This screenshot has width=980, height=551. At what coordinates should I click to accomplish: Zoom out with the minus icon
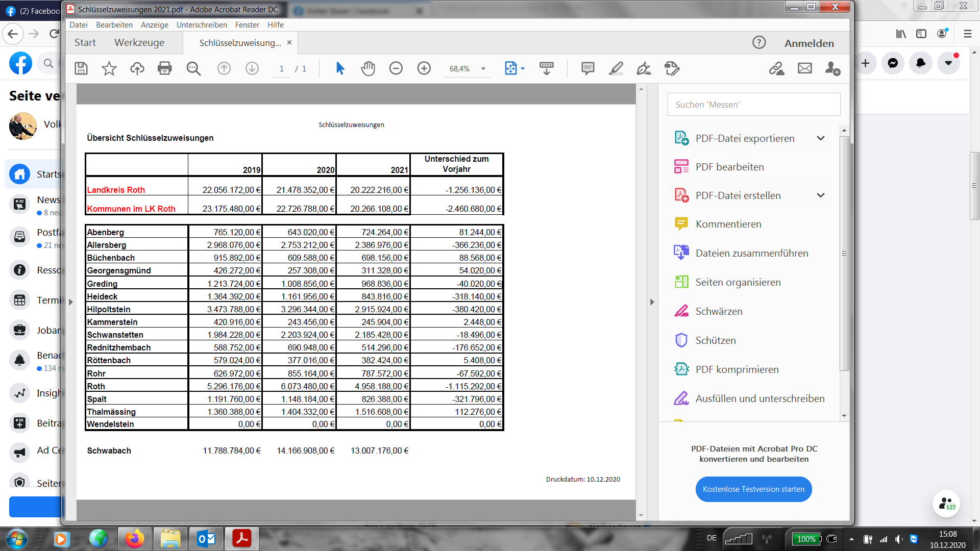pyautogui.click(x=396, y=68)
